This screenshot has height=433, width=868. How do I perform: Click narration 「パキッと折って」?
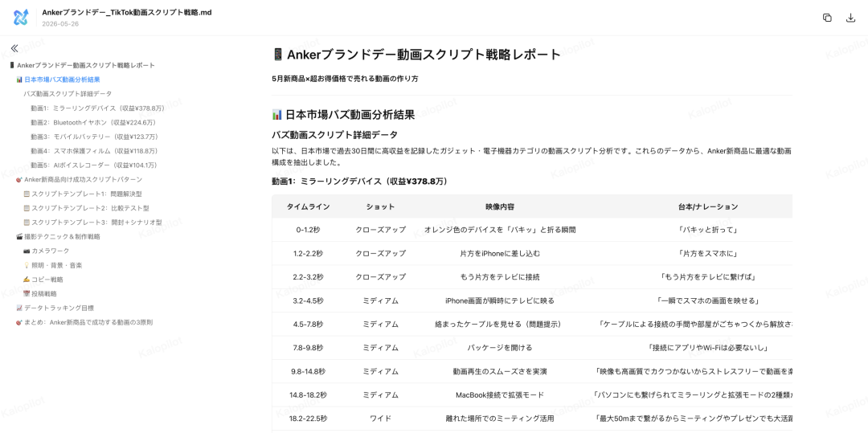point(708,230)
